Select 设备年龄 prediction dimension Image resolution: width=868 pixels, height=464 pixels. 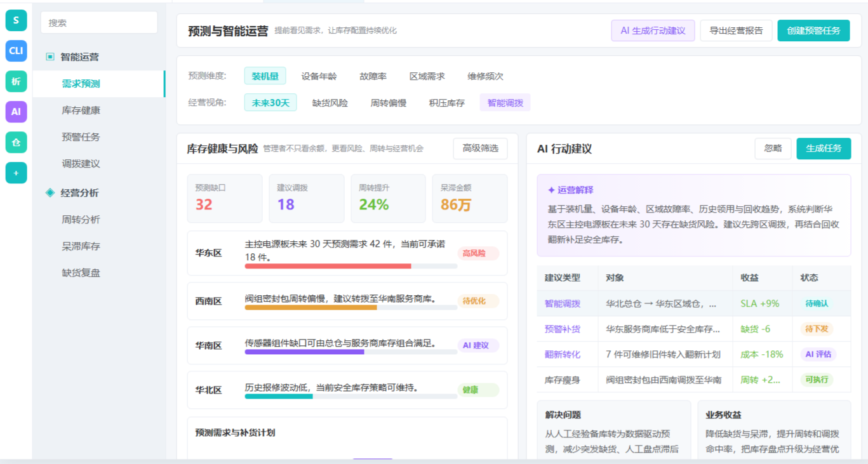[x=319, y=76]
